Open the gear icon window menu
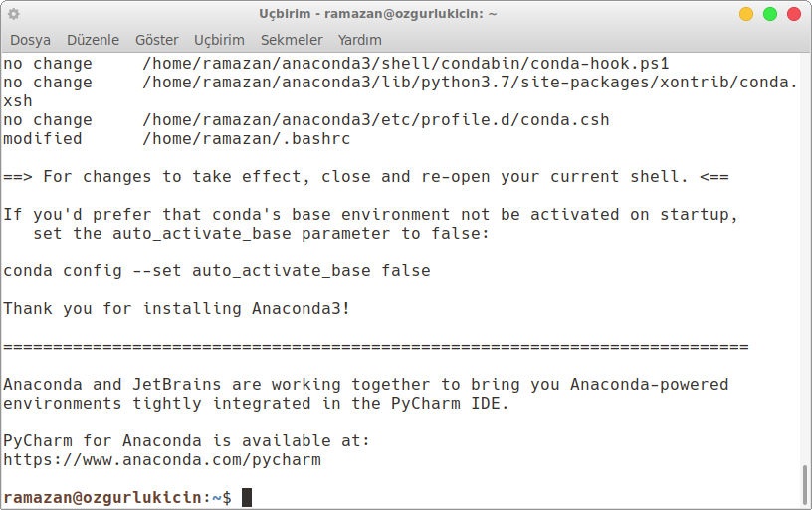The height and width of the screenshot is (510, 812). tap(14, 14)
